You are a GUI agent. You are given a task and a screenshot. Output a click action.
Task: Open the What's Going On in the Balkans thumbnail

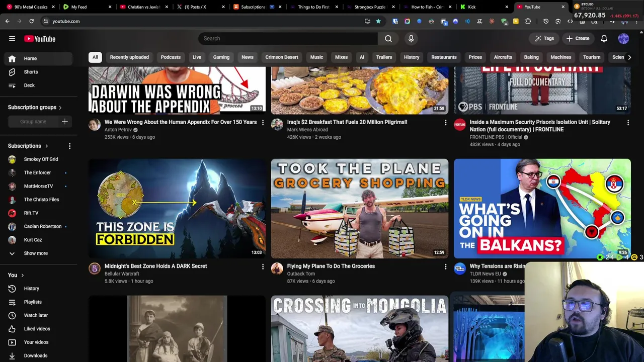pyautogui.click(x=542, y=209)
